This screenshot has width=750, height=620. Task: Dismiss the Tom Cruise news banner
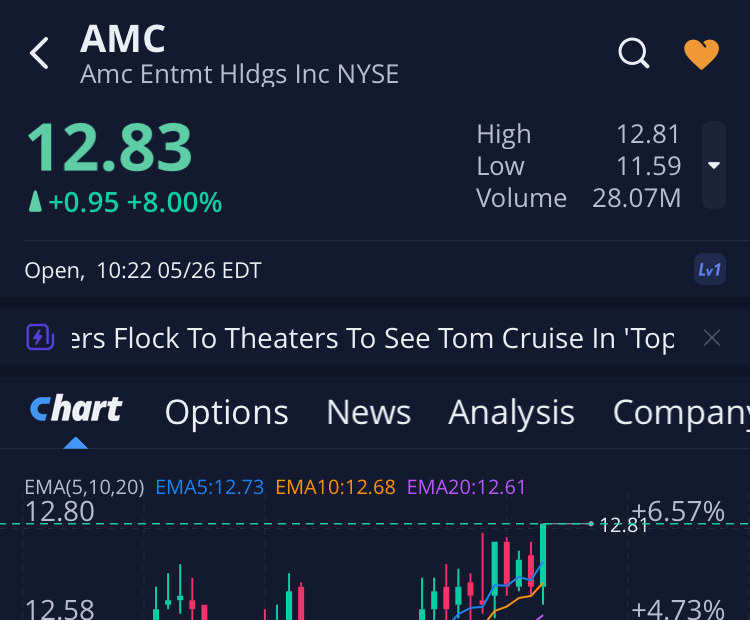point(712,338)
